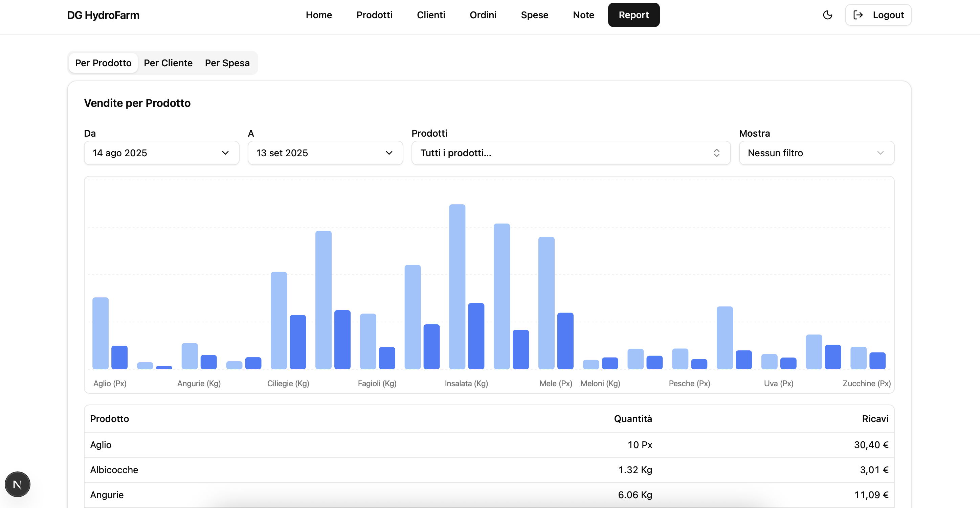980x508 pixels.
Task: Click the logout arrow icon
Action: [858, 15]
